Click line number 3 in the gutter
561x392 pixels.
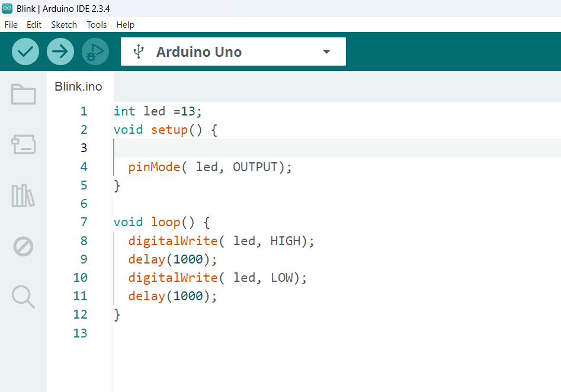click(84, 148)
